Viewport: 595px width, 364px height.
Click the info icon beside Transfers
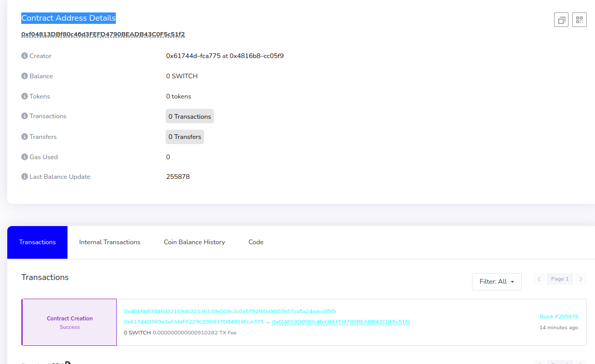(x=23, y=136)
